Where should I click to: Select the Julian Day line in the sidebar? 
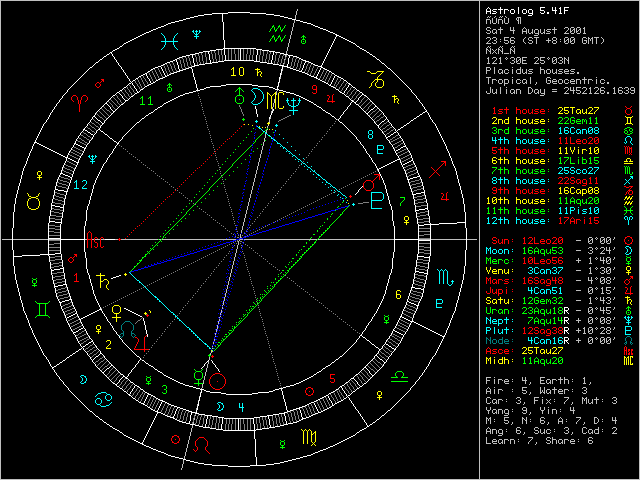tap(553, 90)
